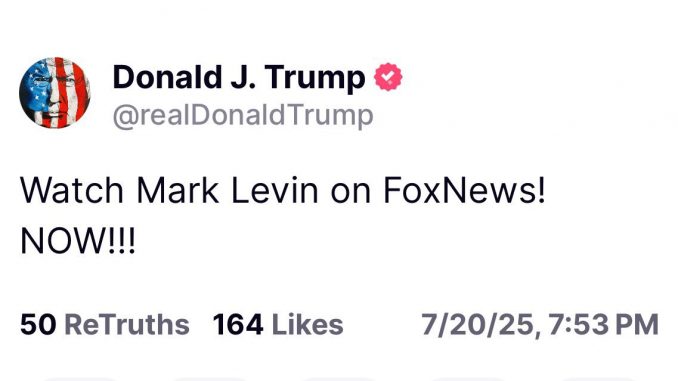The image size is (678, 381).
Task: Click the word Watch in the post
Action: pos(72,191)
